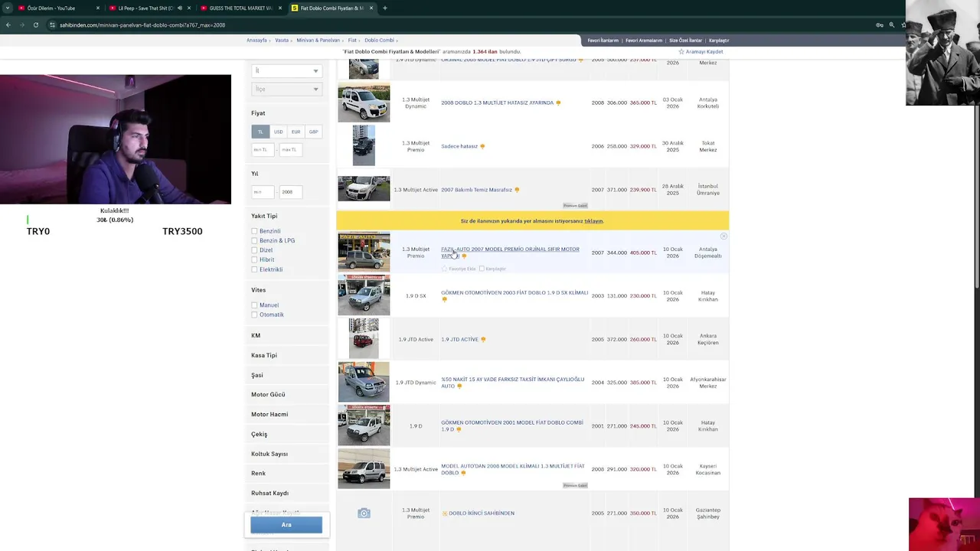Screen dimensions: 980x551
Task: Open 'Size Özel İlanlar' menu item
Action: [x=685, y=40]
